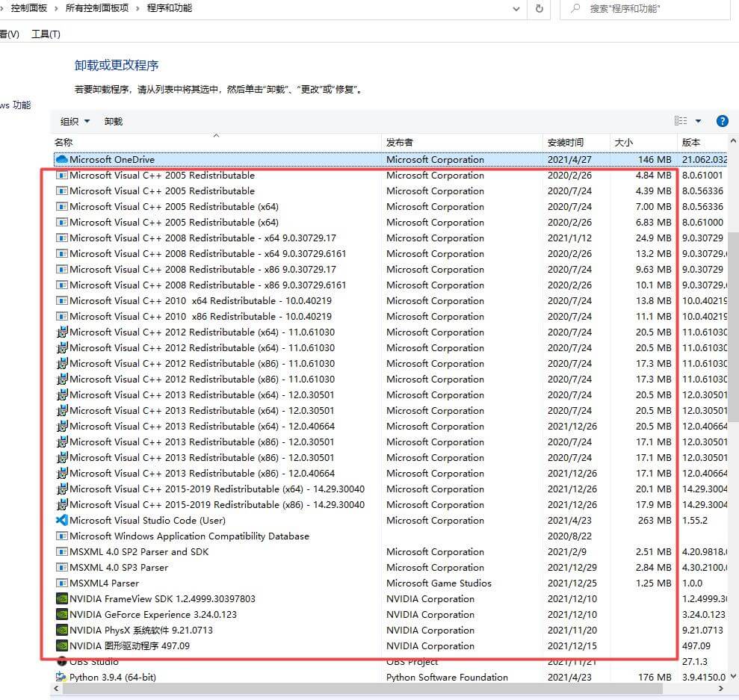Select Microsoft OneDrive entry
Viewport: 739px width, 700px height.
point(390,160)
